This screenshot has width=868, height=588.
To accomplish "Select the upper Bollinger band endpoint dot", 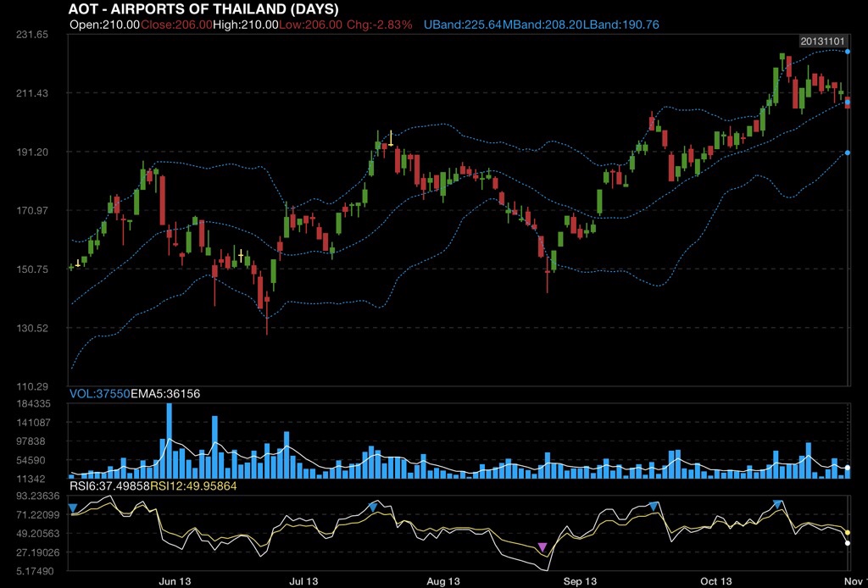I will [x=848, y=52].
